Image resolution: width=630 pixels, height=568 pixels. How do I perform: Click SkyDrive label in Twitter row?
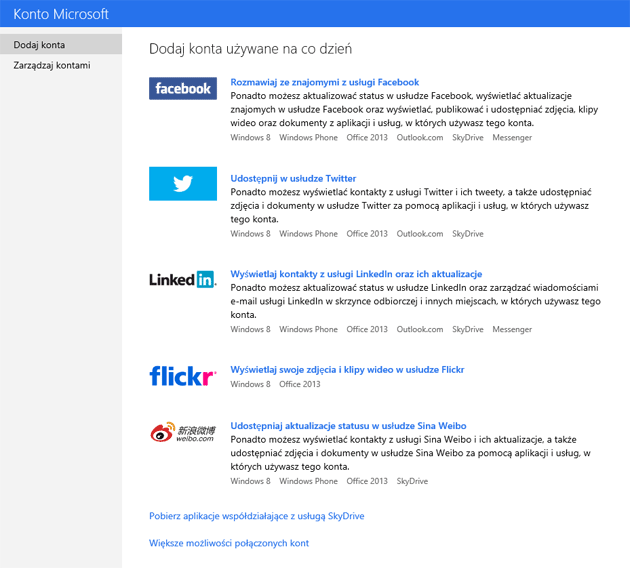468,234
